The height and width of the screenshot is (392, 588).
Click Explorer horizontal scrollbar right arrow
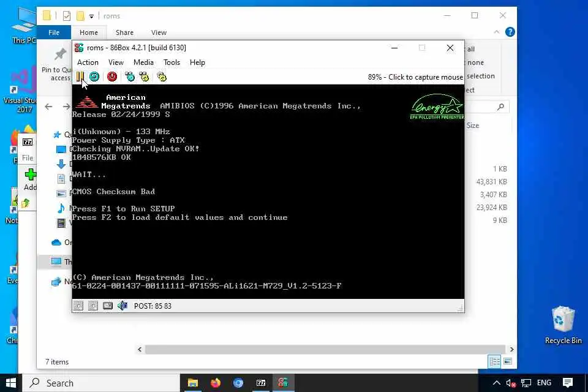click(512, 349)
